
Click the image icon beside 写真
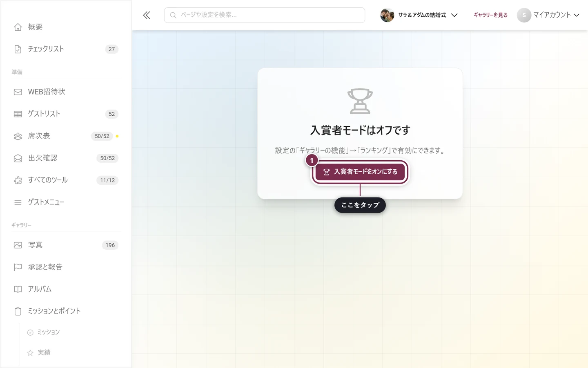click(x=18, y=245)
